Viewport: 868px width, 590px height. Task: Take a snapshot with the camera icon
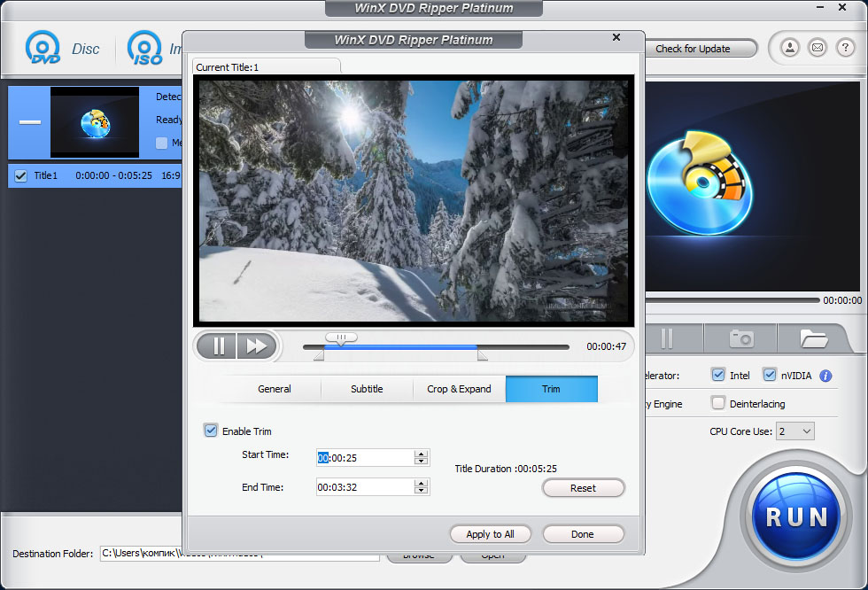pyautogui.click(x=741, y=338)
